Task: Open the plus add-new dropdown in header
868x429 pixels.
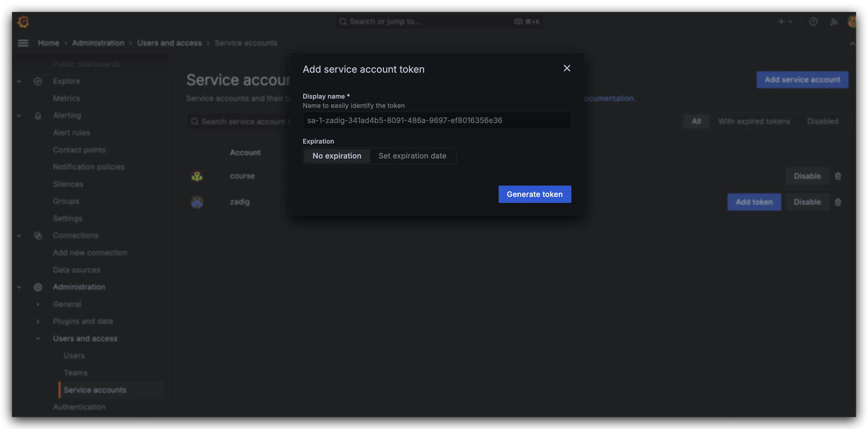Action: (785, 22)
